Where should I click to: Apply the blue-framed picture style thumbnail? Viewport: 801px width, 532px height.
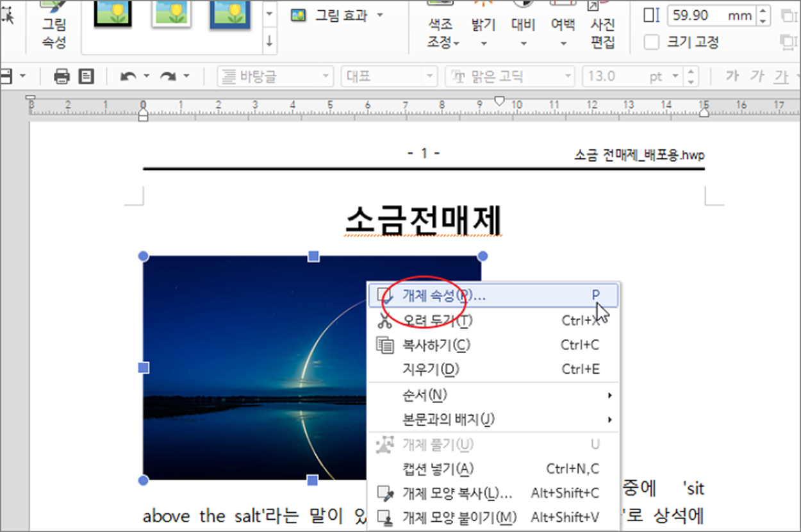[229, 14]
